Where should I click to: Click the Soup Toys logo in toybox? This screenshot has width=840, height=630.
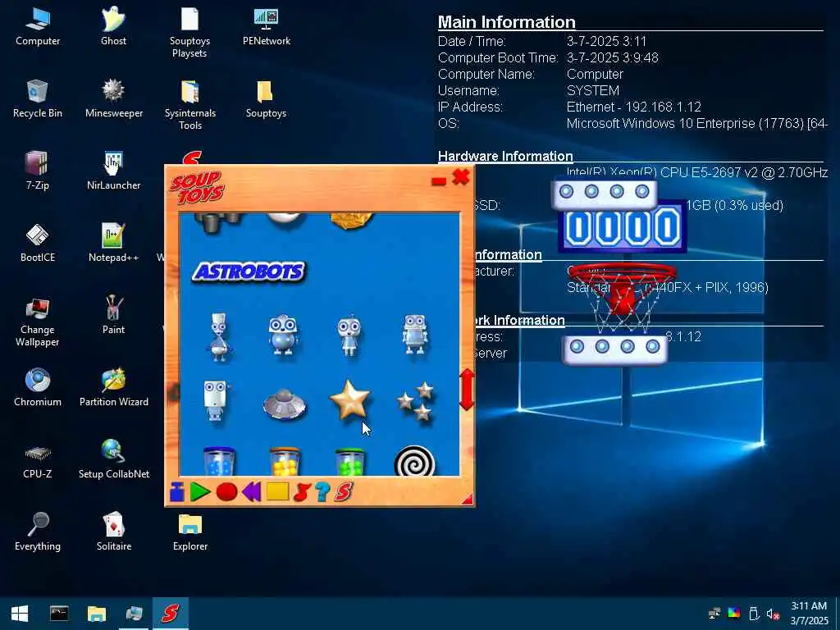197,188
